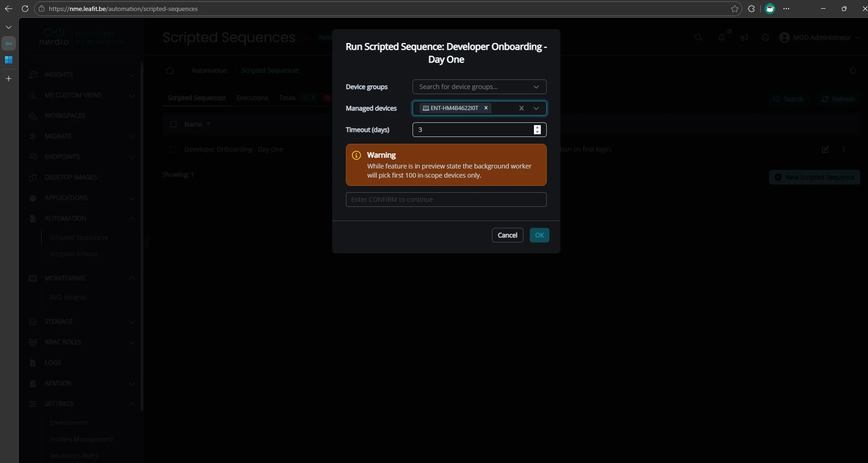868x463 pixels.
Task: Toggle the favorite star for this page
Action: 853,70
